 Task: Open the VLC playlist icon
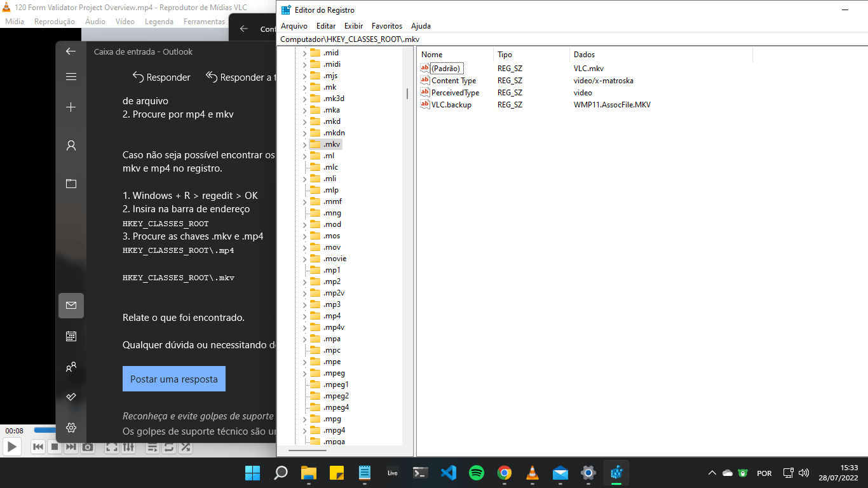[x=153, y=447]
